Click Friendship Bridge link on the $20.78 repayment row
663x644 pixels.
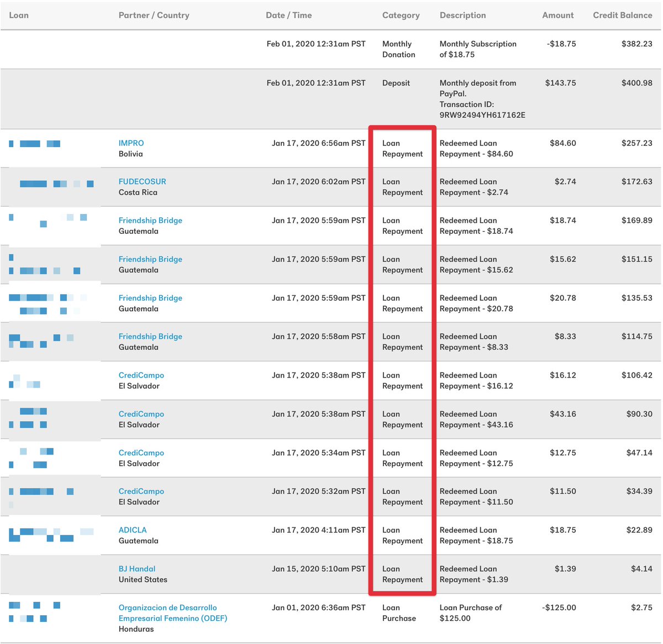click(150, 297)
